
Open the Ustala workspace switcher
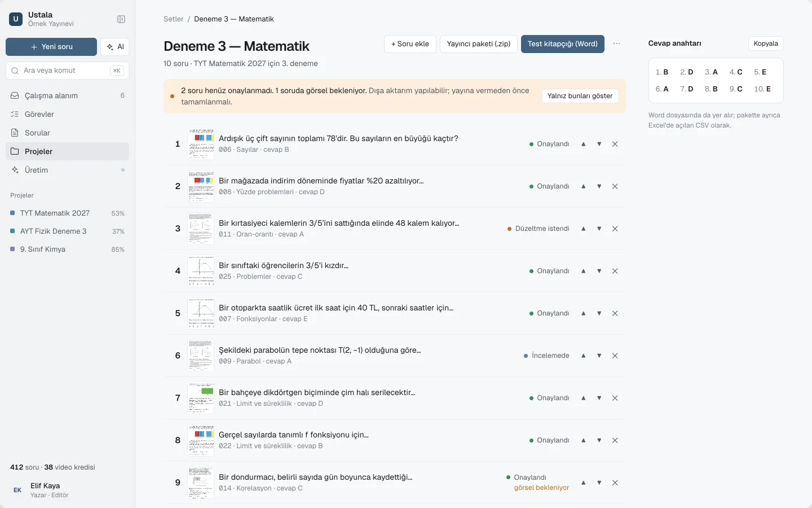click(42, 19)
